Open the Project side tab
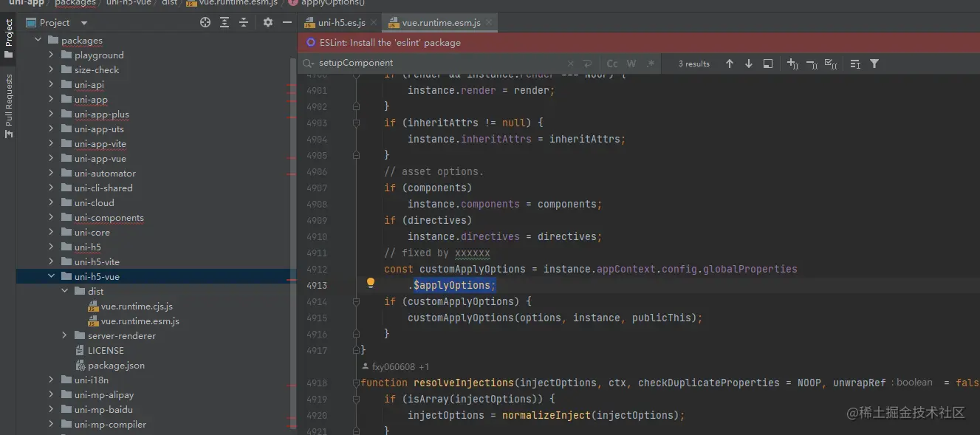The width and height of the screenshot is (980, 435). coord(8,38)
